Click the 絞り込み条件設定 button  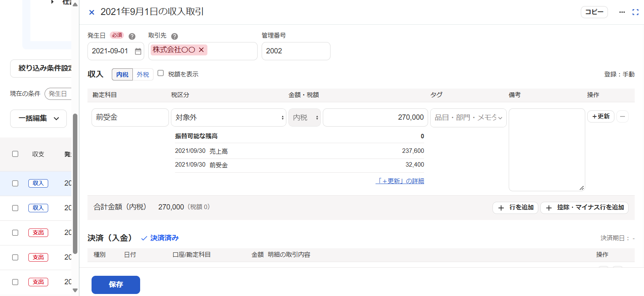(x=41, y=68)
